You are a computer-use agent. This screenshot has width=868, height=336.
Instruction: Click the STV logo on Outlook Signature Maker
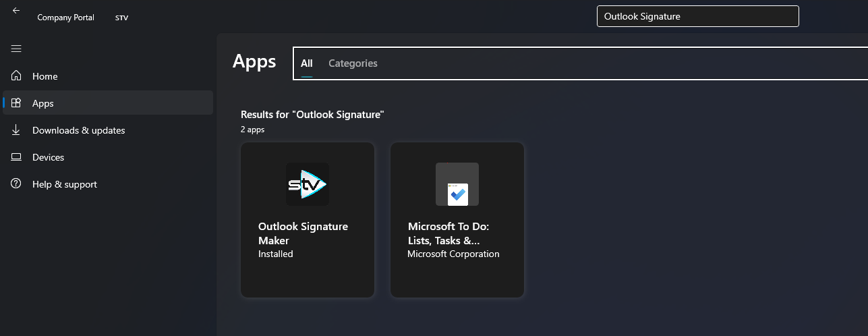308,184
